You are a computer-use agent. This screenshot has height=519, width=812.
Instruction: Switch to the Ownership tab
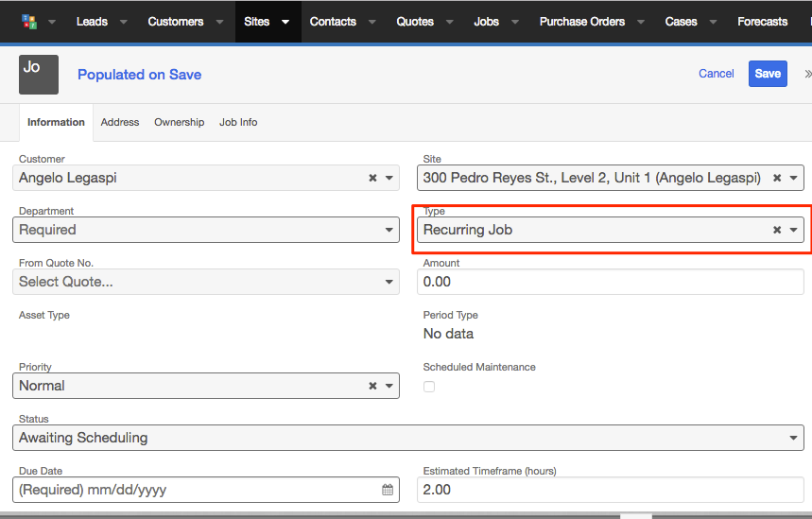[180, 122]
